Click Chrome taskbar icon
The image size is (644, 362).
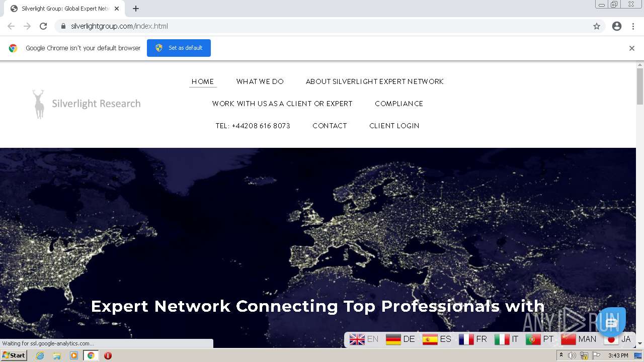[x=91, y=355]
